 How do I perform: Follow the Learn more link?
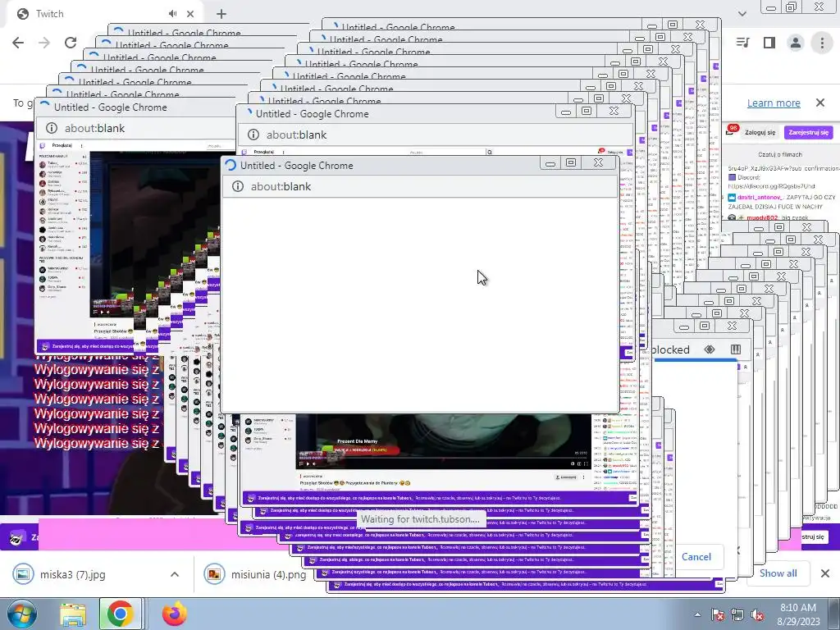point(774,103)
